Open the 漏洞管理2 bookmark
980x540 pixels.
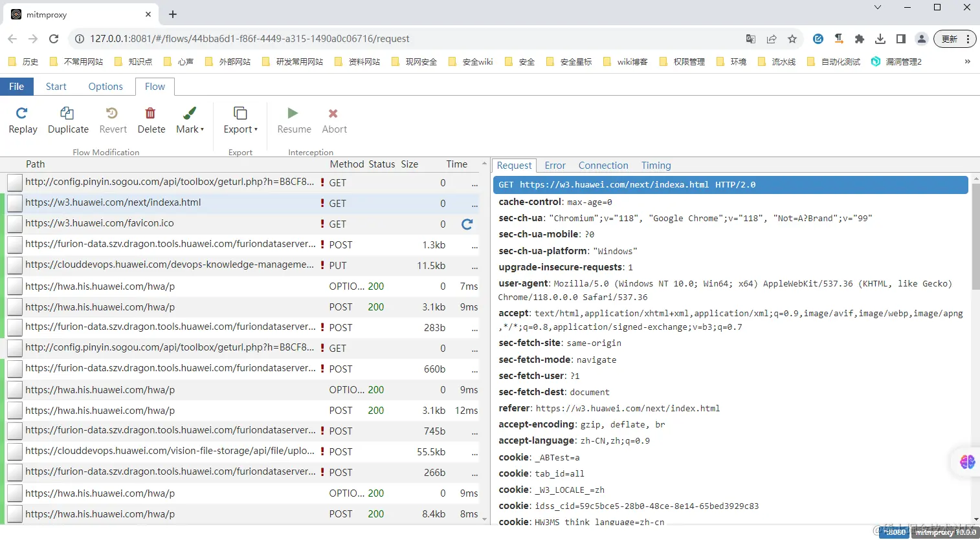[x=896, y=61]
